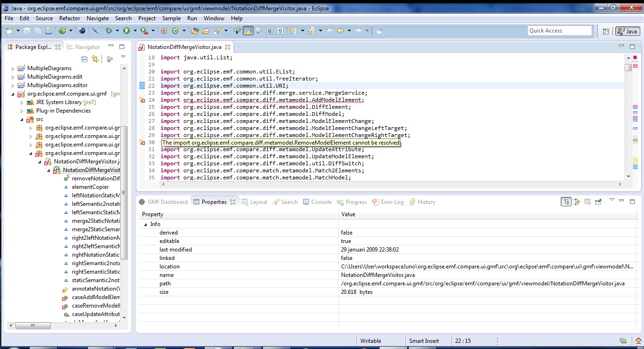Click the editor vertical scrollbar thumb
Screen dimensions: 644x349
click(x=628, y=67)
